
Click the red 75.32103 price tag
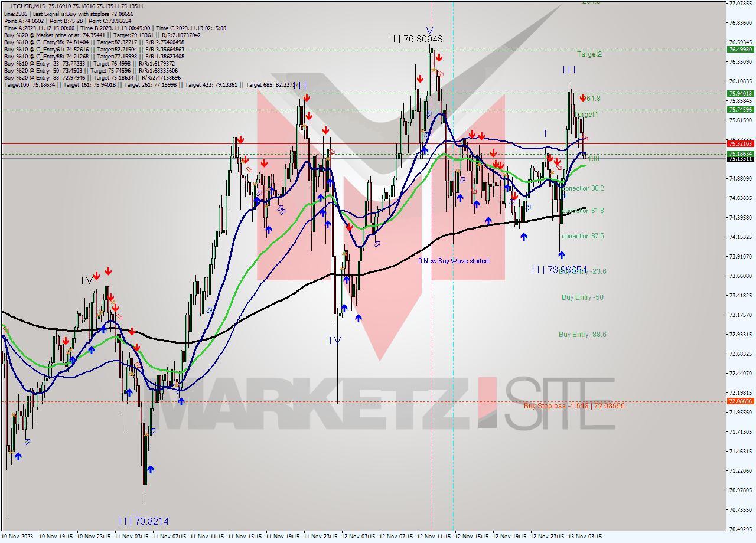741,143
